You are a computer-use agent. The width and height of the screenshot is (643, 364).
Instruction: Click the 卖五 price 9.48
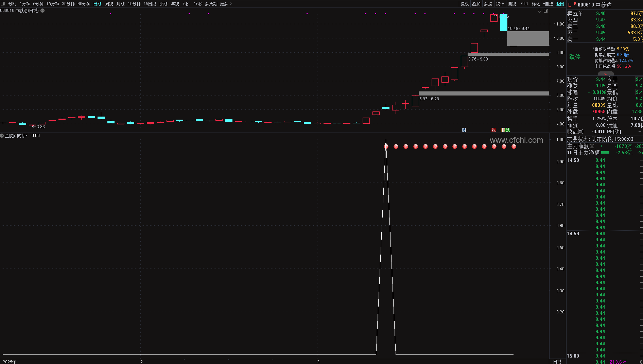click(601, 13)
